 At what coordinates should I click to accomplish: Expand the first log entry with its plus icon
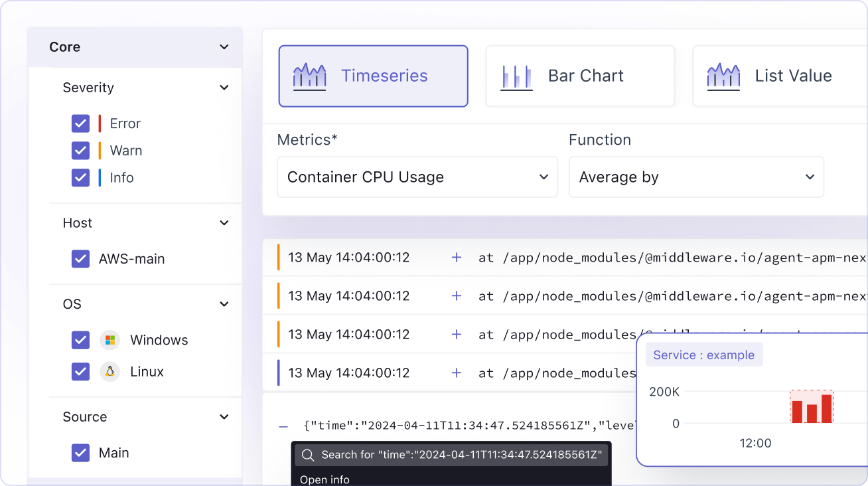pyautogui.click(x=457, y=258)
